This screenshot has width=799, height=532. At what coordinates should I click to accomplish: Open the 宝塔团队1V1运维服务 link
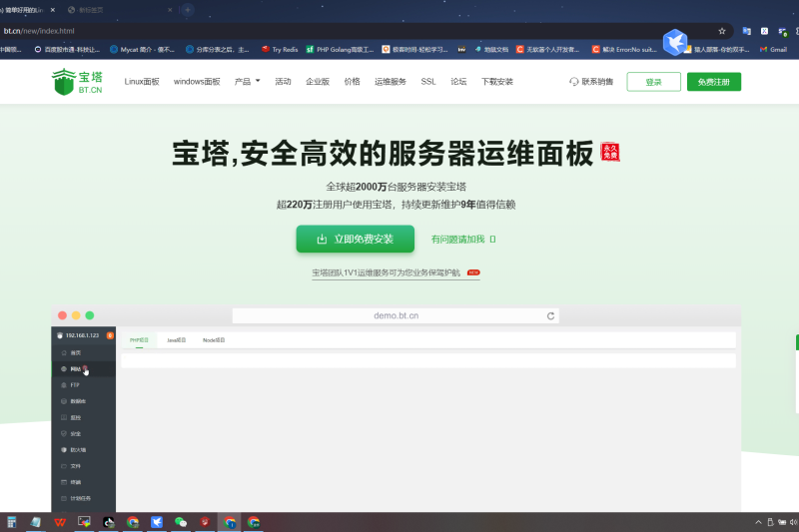tap(396, 272)
